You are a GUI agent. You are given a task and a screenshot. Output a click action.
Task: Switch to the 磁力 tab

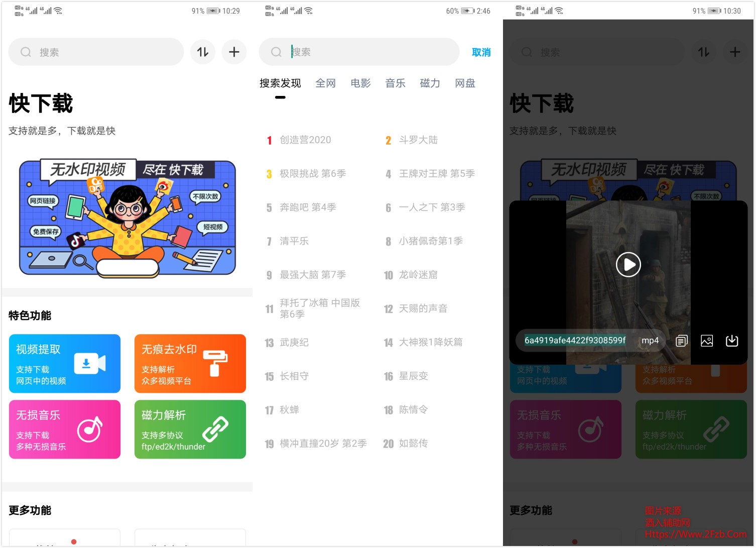430,83
